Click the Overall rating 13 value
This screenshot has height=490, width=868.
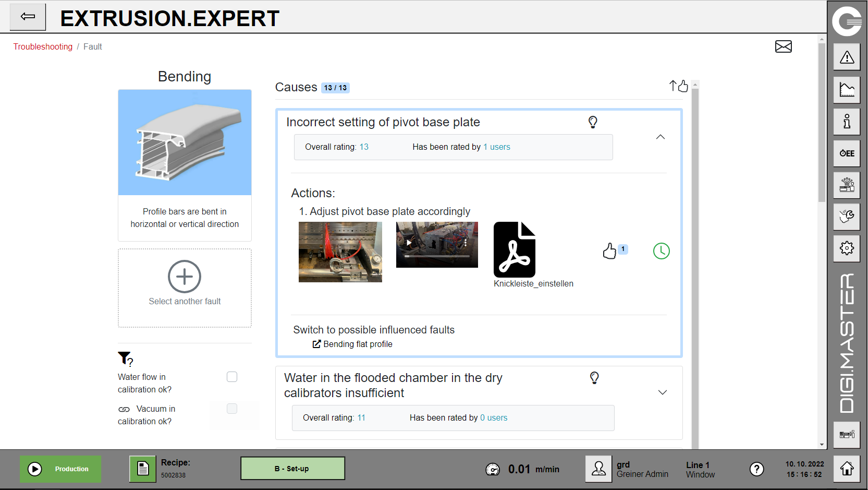pyautogui.click(x=364, y=147)
